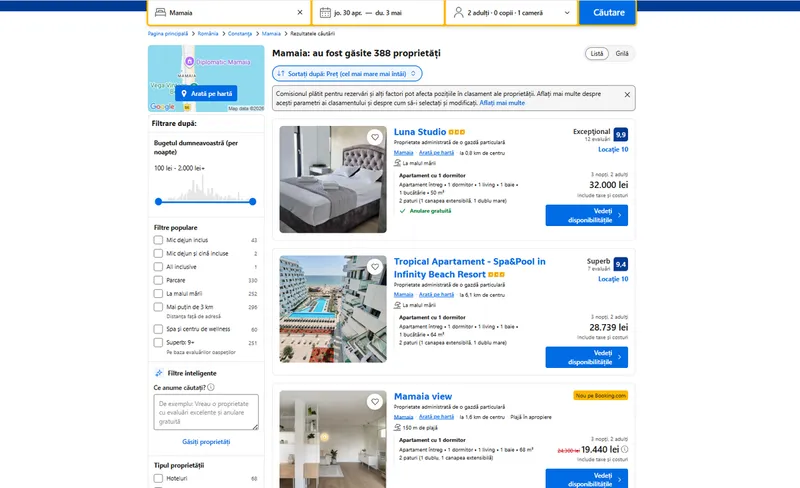
Task: Select 'Listă' view option
Action: coord(597,54)
